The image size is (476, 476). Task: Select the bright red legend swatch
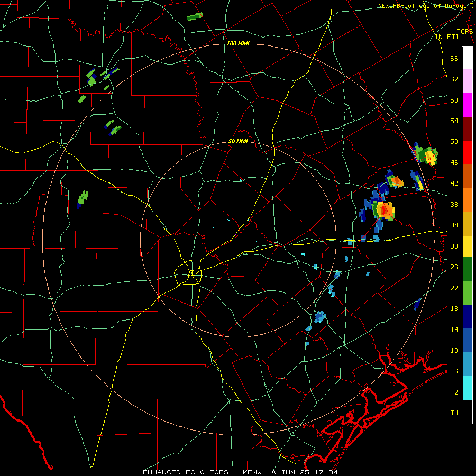point(467,152)
